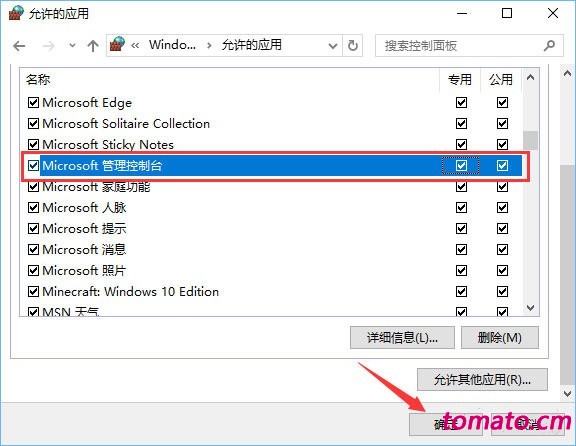Click the firewall title bar icon
This screenshot has height=446, width=576.
[16, 13]
